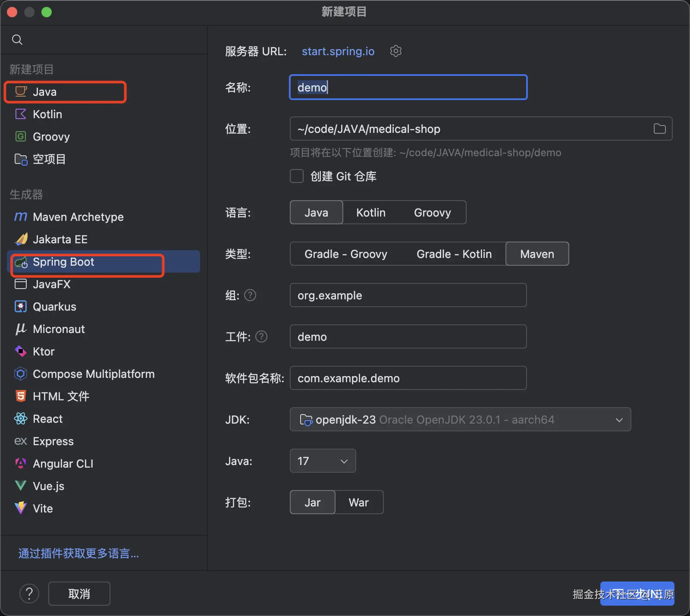The width and height of the screenshot is (690, 616).
Task: Click the 位置 path input field
Action: 481,129
